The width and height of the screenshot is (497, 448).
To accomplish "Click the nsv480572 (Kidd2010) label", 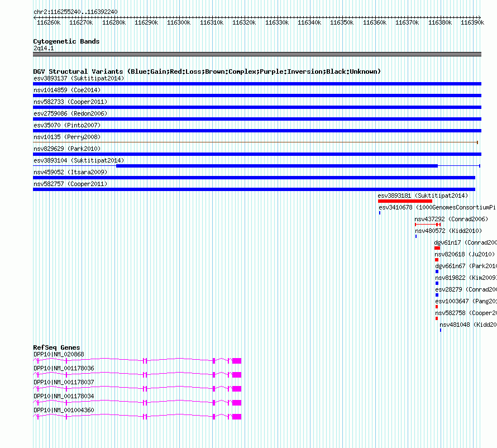I will point(448,231).
